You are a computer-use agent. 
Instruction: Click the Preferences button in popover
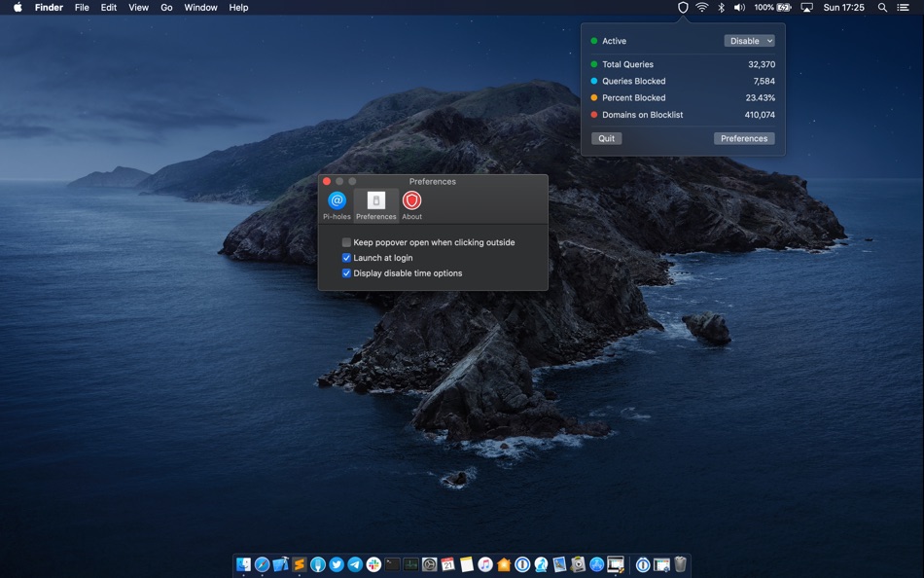(744, 138)
